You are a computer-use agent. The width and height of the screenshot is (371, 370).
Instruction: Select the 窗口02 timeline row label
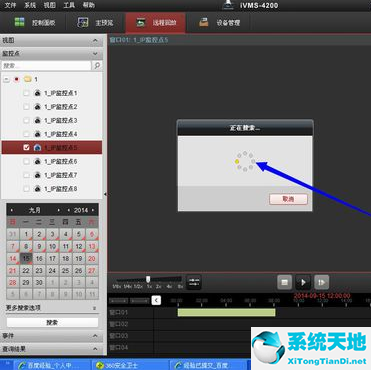[x=118, y=324]
